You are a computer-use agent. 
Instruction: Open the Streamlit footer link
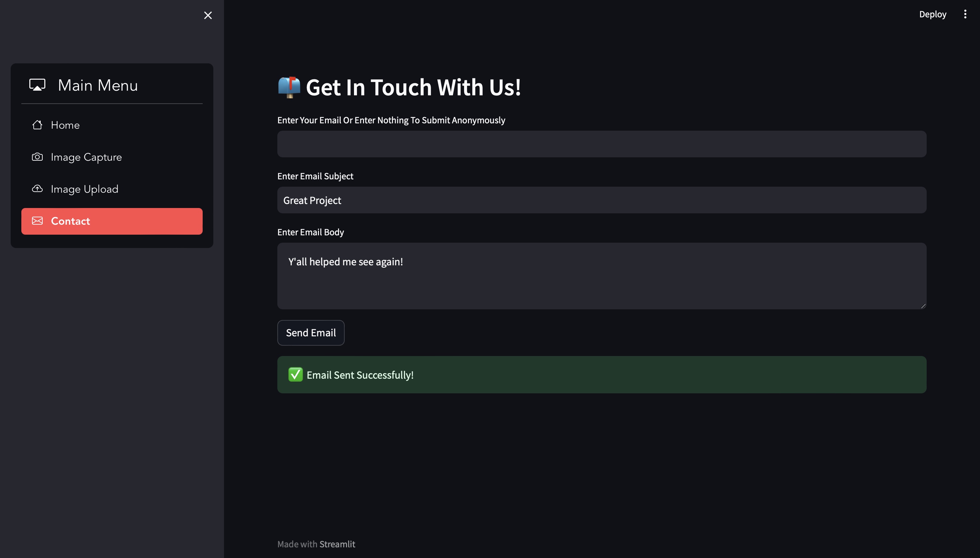(x=337, y=544)
